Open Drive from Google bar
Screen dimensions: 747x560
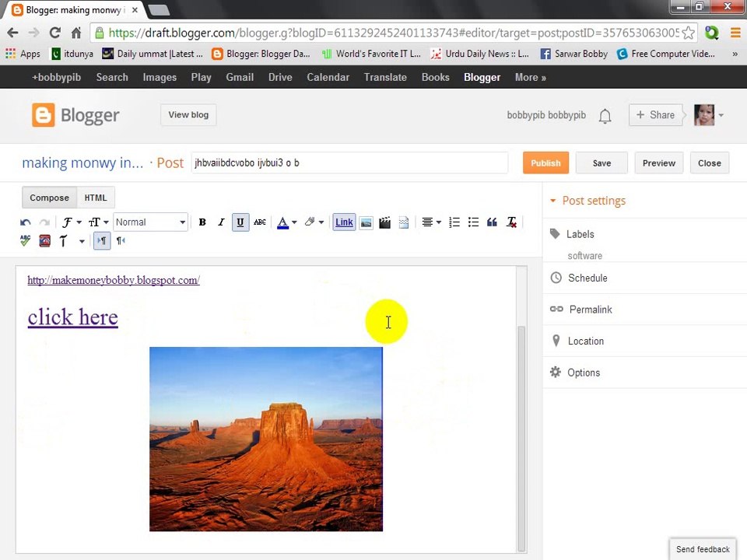tap(280, 77)
